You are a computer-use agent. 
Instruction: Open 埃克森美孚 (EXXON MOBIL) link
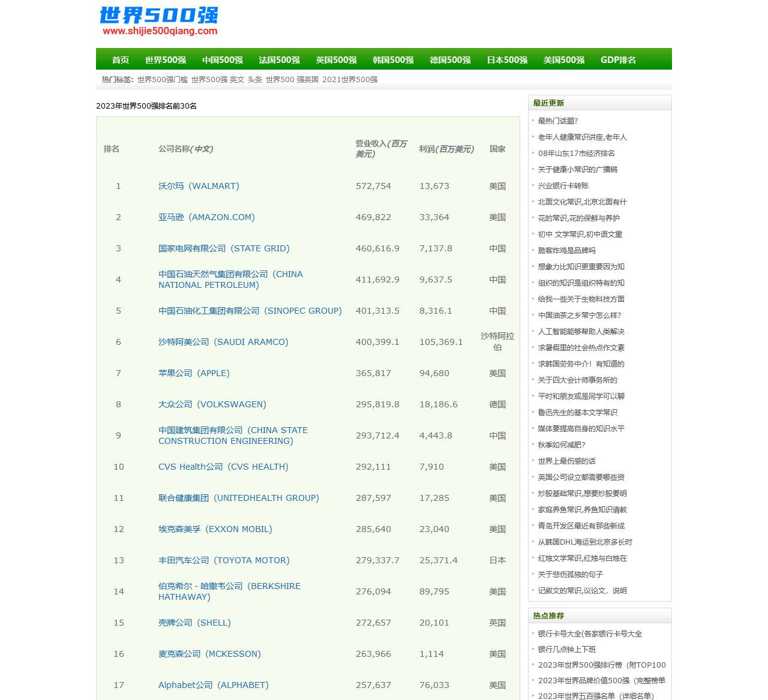click(215, 529)
